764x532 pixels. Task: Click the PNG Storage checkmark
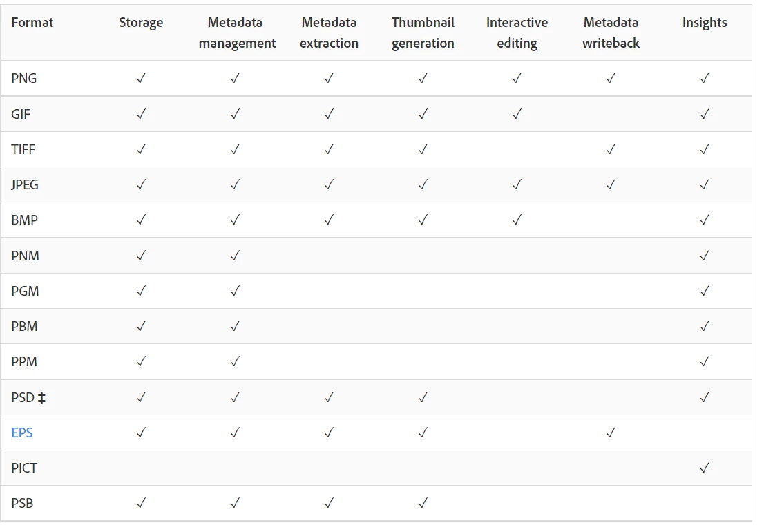(x=142, y=78)
